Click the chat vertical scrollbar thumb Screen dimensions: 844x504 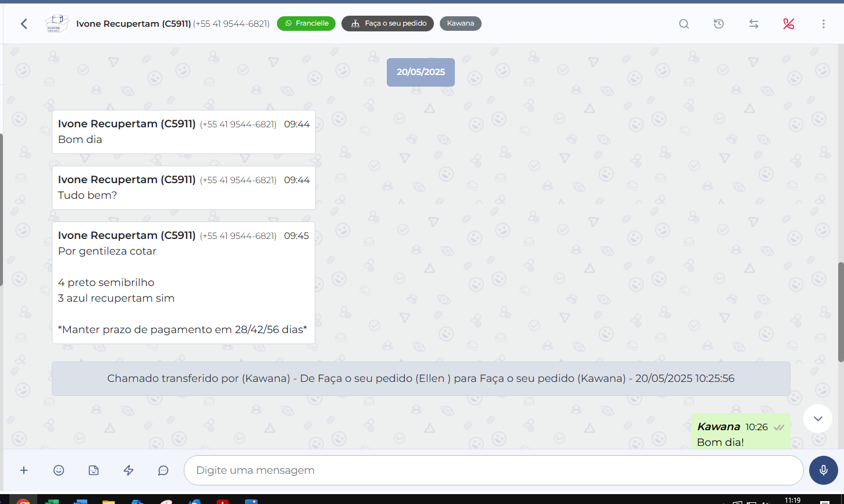[841, 312]
